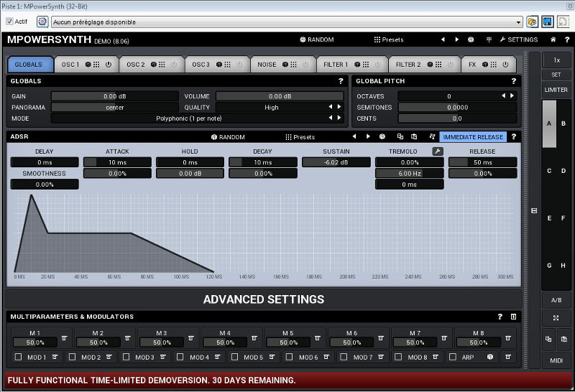
Task: Click the ADSR paste icon
Action: pyautogui.click(x=414, y=136)
